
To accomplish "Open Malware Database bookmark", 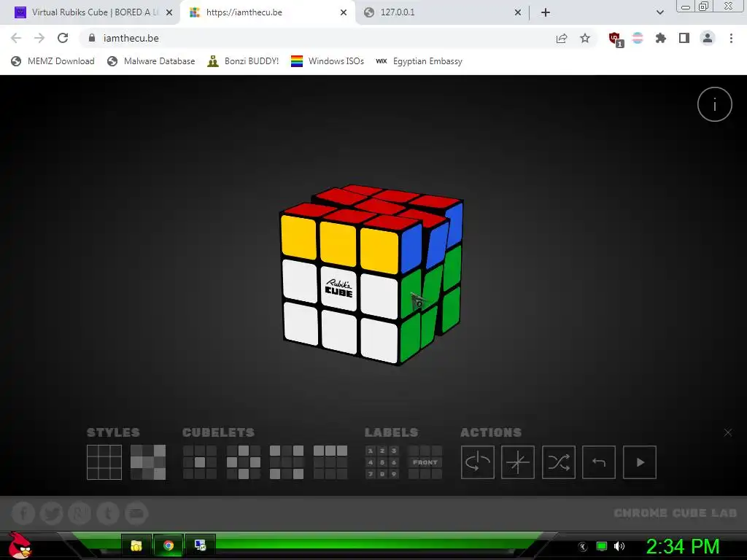I will pyautogui.click(x=151, y=61).
